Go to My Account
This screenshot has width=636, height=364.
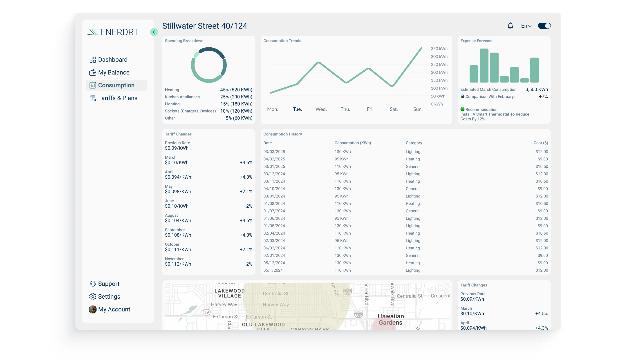pyautogui.click(x=116, y=309)
